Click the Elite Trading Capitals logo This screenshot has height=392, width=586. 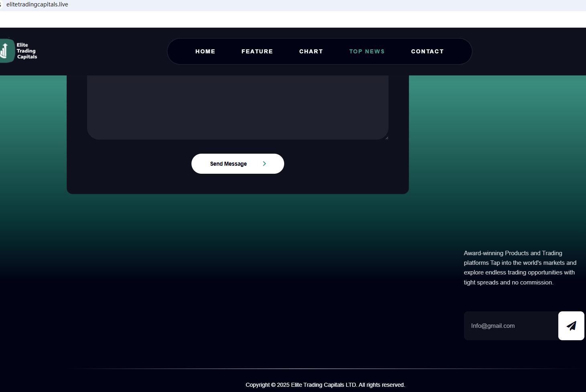click(18, 51)
